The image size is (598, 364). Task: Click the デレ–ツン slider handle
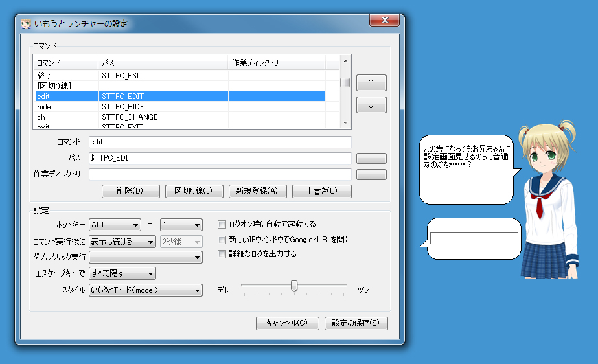pos(294,286)
